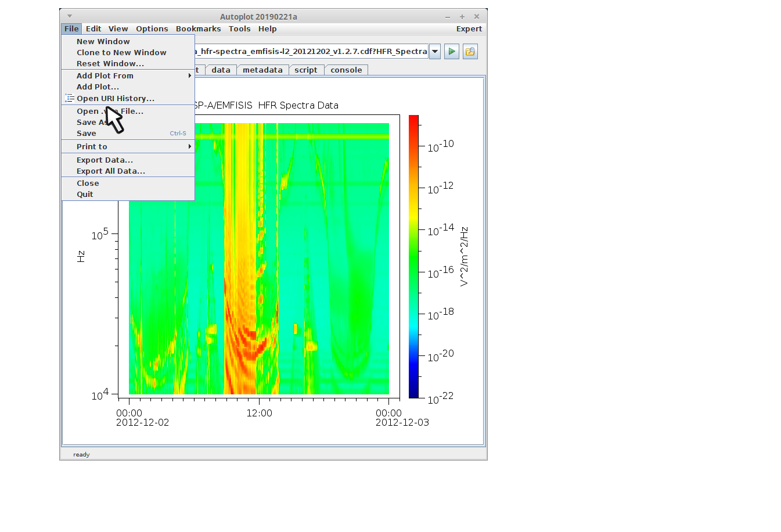
Task: Click the Open URI History list icon
Action: coord(70,98)
